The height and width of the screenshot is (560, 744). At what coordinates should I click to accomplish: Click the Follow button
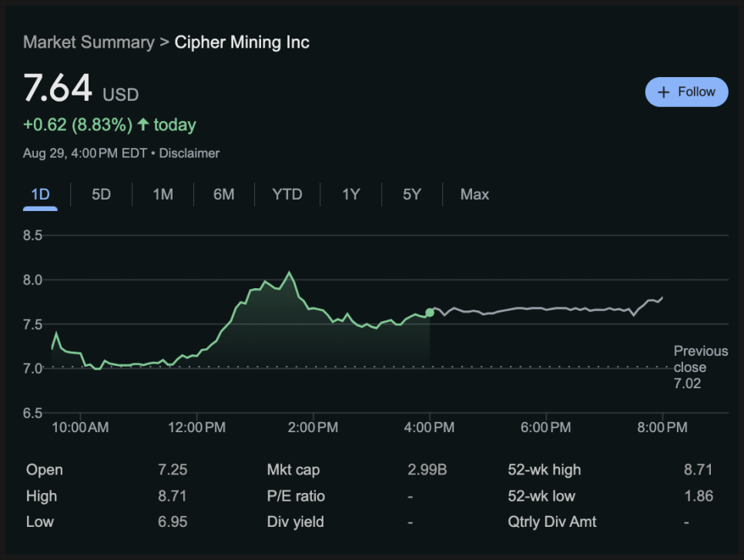tap(686, 92)
